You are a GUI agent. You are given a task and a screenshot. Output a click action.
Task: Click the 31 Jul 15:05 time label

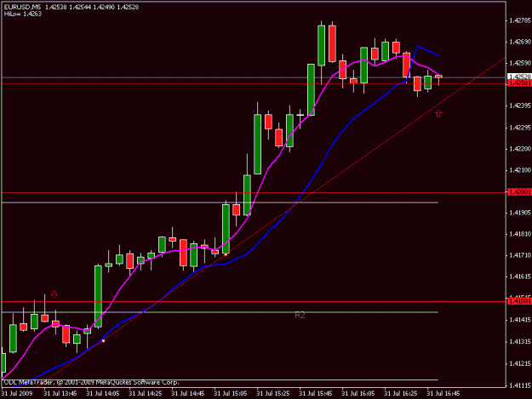pyautogui.click(x=231, y=394)
